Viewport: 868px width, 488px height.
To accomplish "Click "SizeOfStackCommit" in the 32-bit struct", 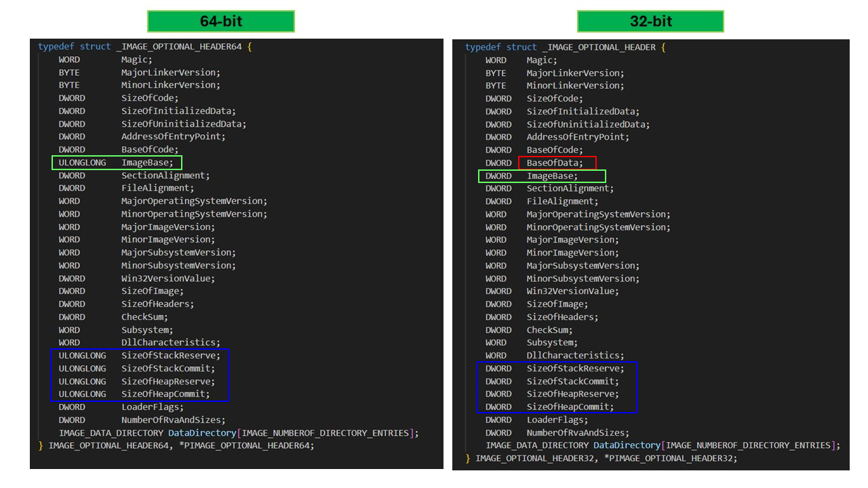I will coord(571,382).
